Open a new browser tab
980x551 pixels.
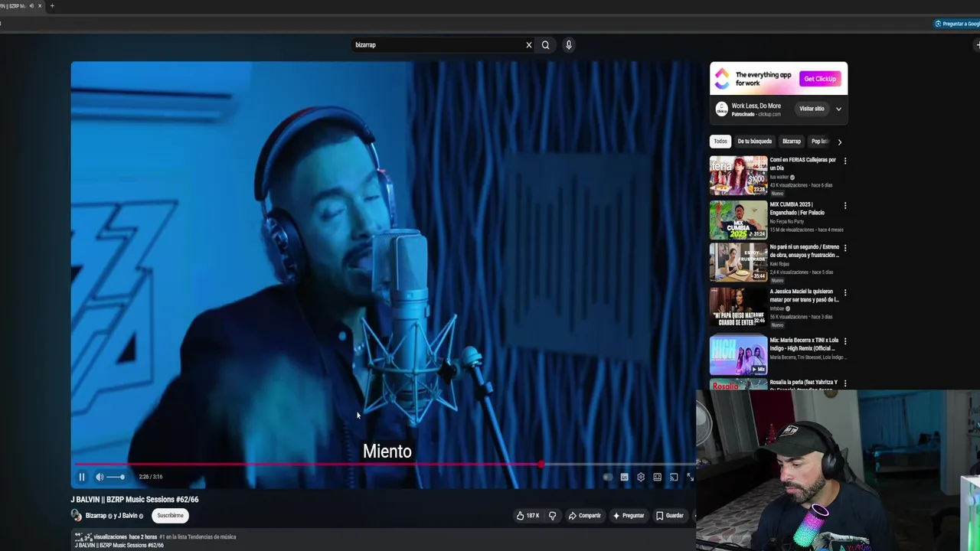(x=52, y=6)
